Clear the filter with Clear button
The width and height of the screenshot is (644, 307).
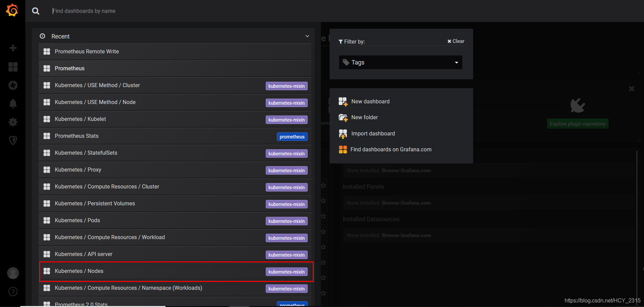click(456, 41)
